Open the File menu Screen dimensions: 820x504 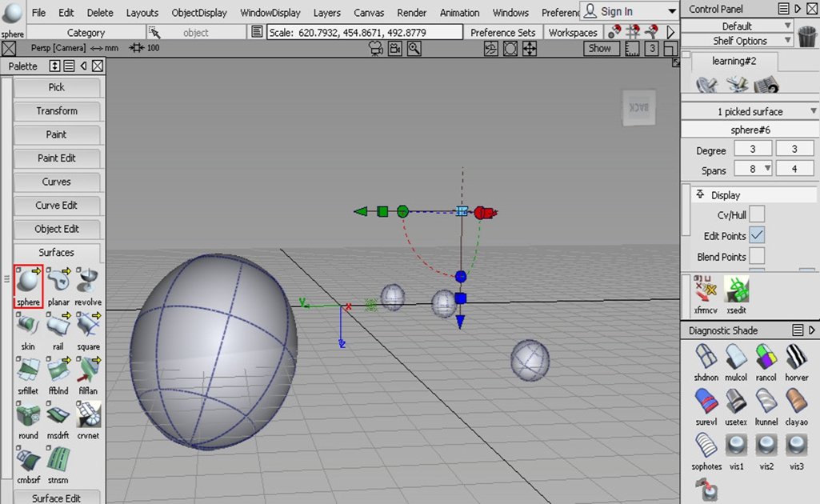(x=38, y=13)
